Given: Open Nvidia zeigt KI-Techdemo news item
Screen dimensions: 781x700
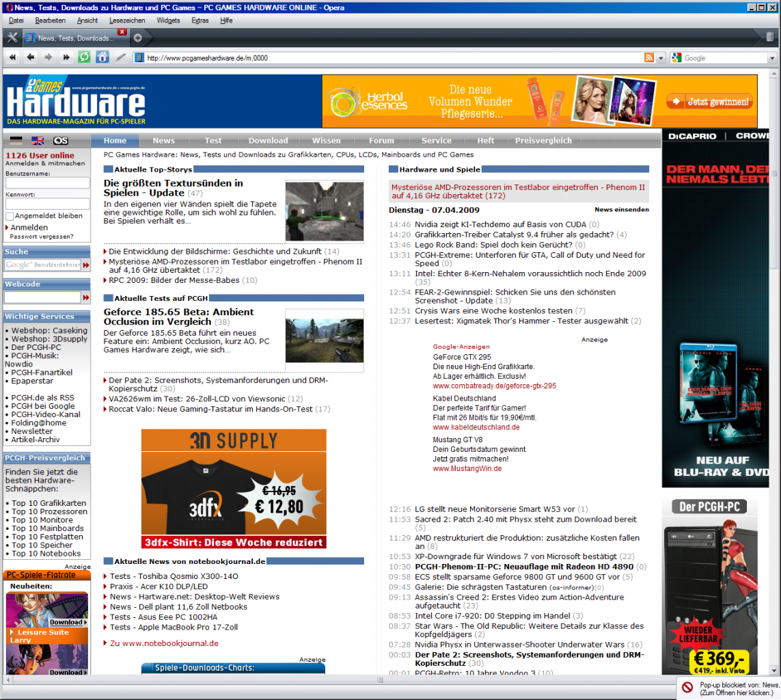Looking at the screenshot, I should [x=501, y=224].
